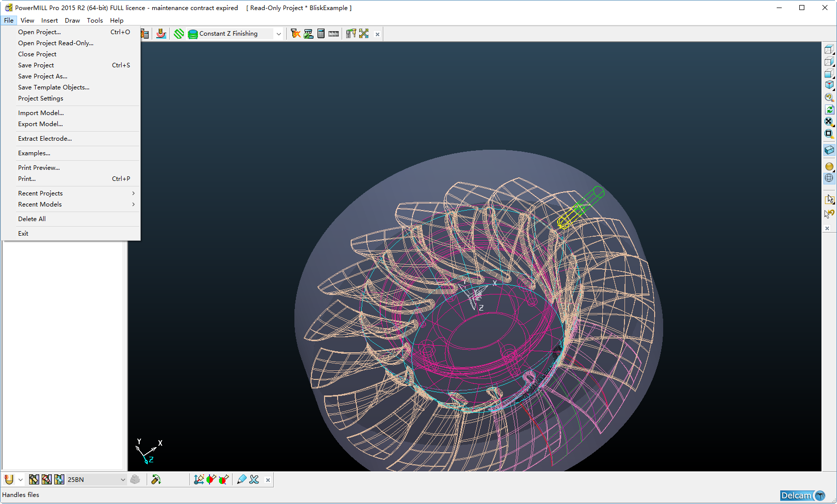Select the box selection cursor tool
The height and width of the screenshot is (504, 837).
(x=829, y=199)
